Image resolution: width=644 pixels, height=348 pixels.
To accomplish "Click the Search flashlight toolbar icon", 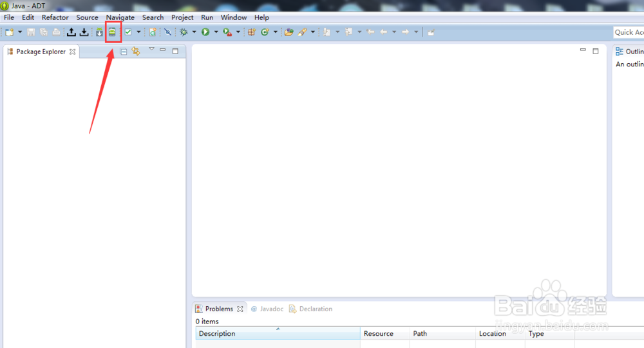I will tap(302, 32).
